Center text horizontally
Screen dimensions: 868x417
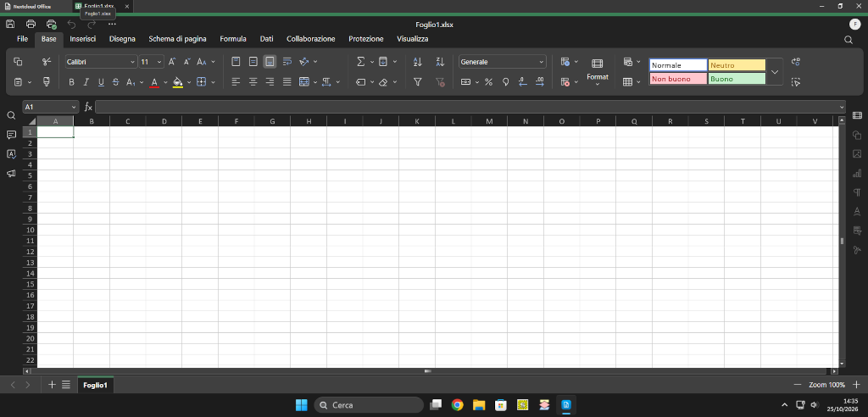point(253,82)
